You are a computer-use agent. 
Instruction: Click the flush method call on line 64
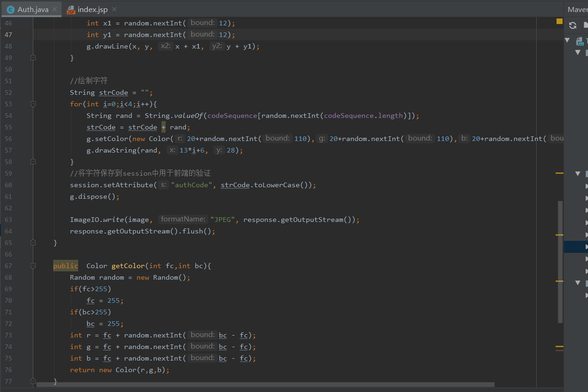(x=193, y=231)
